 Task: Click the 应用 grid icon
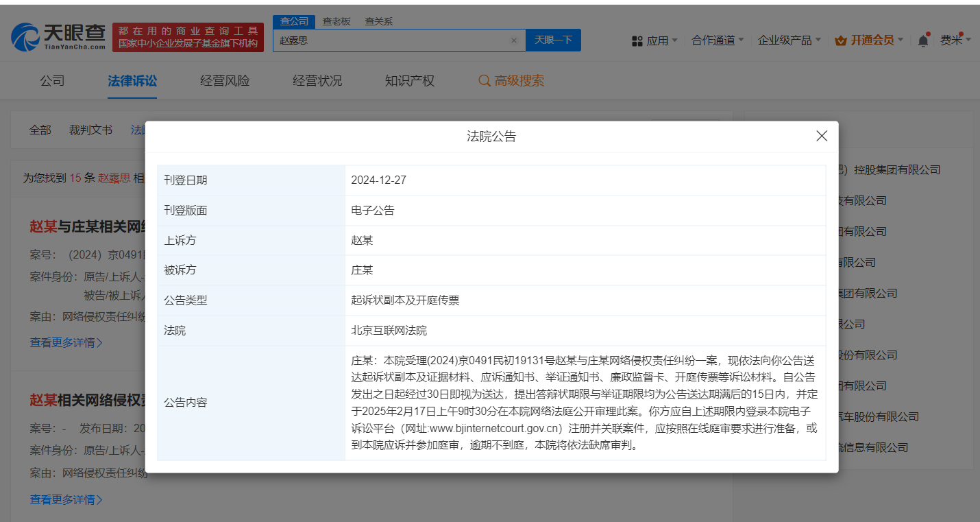coord(637,41)
